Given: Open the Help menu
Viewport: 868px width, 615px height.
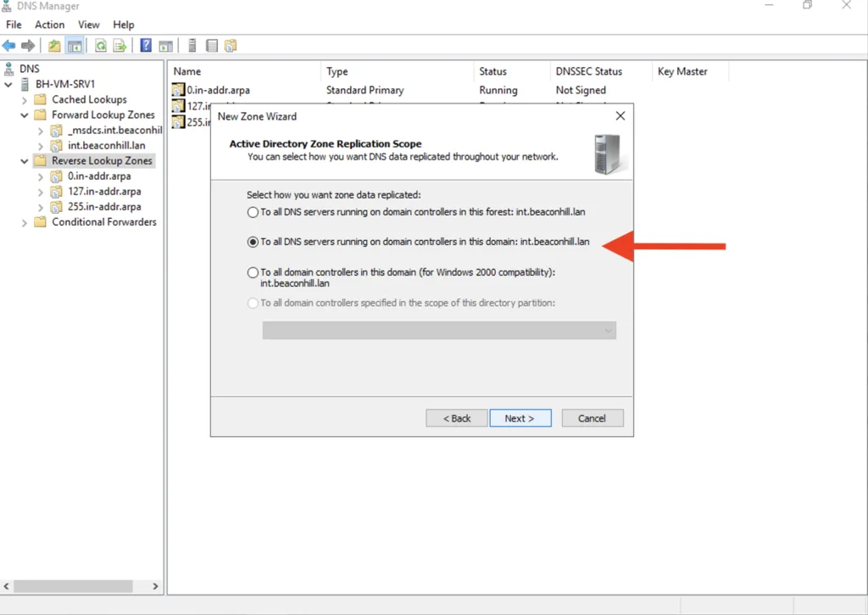Looking at the screenshot, I should point(124,25).
